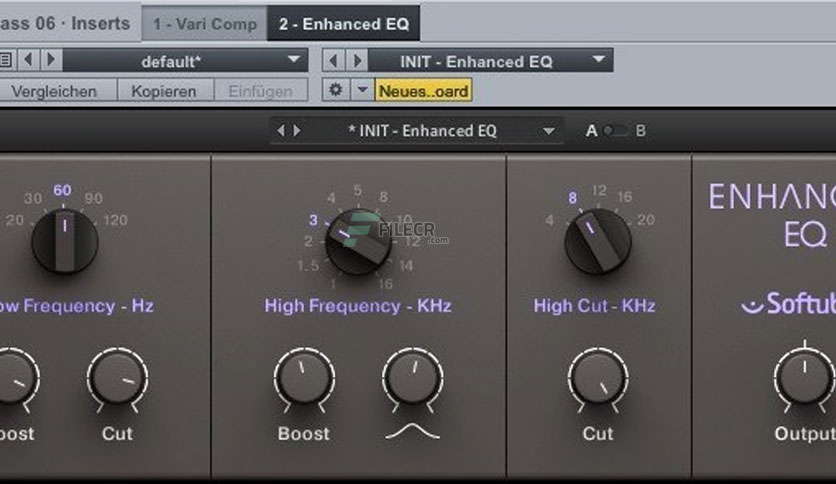836x484 pixels.
Task: Click the Output level knob
Action: 805,378
